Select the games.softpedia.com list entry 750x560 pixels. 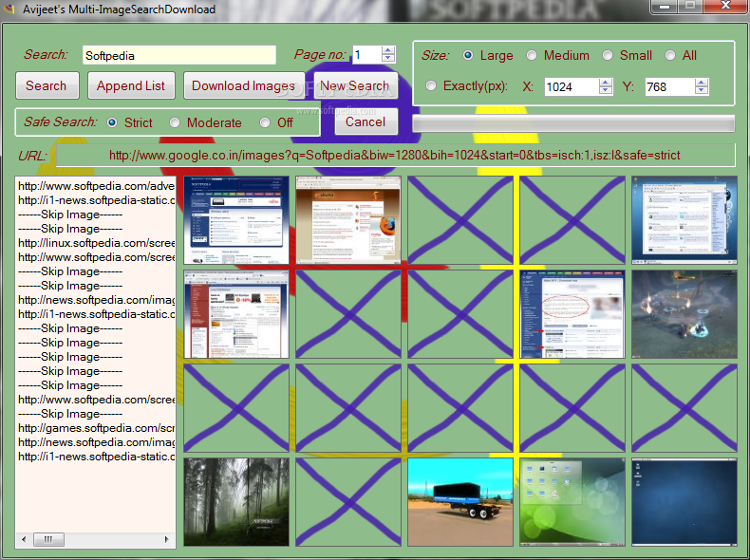click(96, 427)
